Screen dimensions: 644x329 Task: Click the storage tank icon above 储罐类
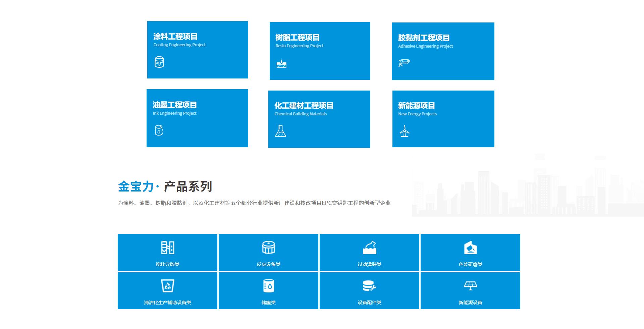pos(269,286)
